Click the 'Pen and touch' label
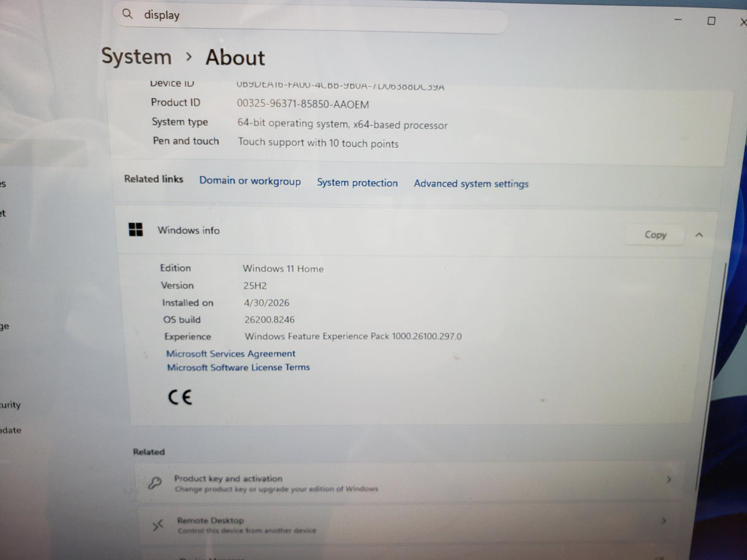This screenshot has width=747, height=560. (x=186, y=141)
